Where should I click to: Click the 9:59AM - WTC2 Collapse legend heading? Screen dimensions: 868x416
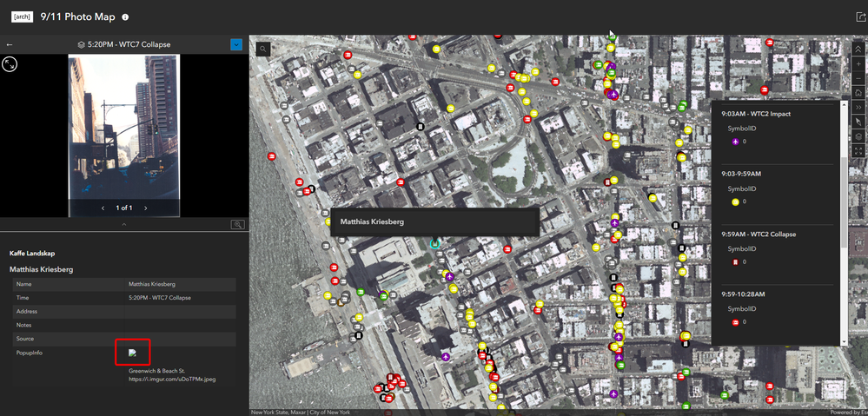coord(759,234)
